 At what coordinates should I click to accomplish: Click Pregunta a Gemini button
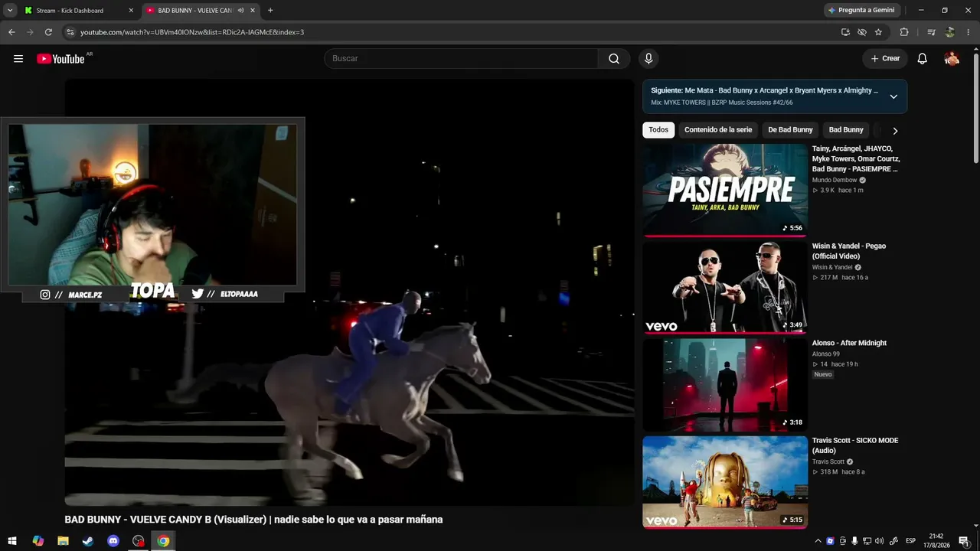[x=861, y=10]
